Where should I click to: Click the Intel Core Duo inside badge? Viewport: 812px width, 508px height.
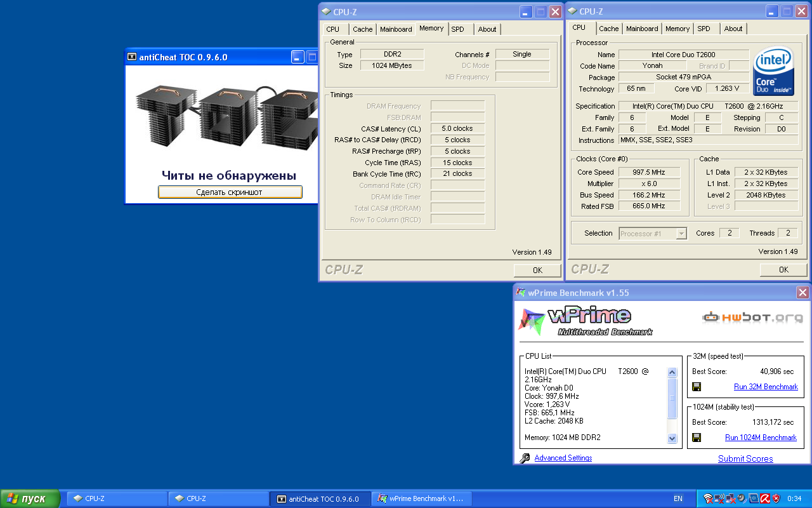(x=773, y=72)
